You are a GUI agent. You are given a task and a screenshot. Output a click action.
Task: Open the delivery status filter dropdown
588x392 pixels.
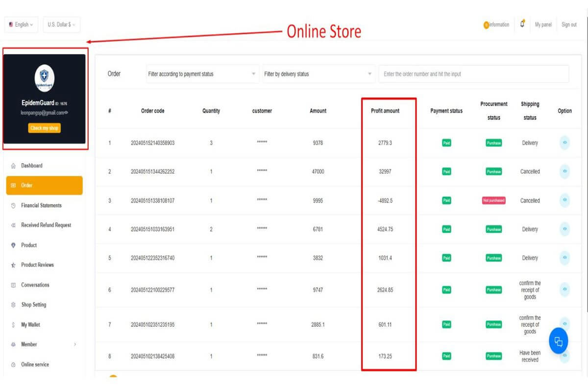click(318, 73)
